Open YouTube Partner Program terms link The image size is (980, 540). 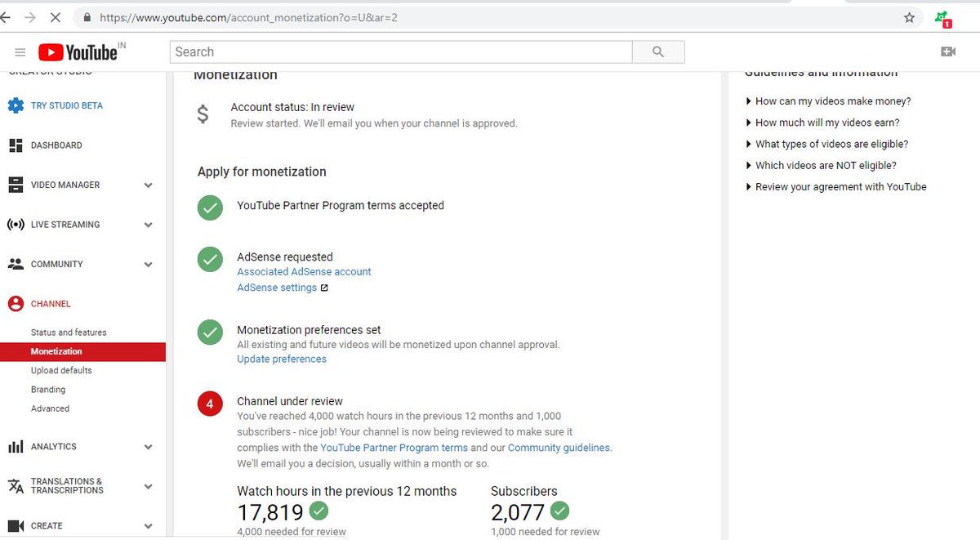[394, 448]
